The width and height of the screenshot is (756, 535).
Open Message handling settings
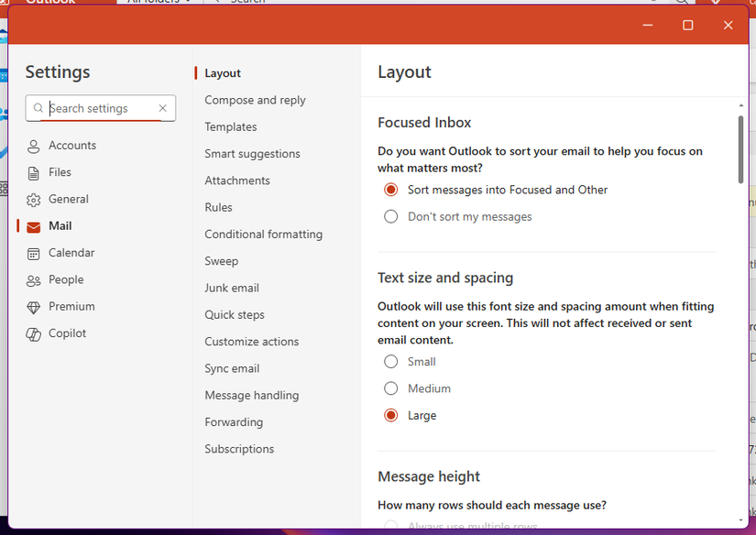coord(252,395)
